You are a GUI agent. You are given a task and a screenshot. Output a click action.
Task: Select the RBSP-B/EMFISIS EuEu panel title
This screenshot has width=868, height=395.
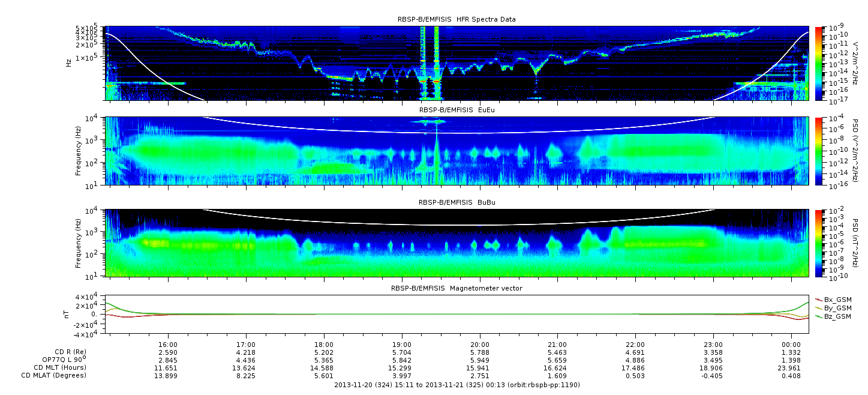point(456,110)
